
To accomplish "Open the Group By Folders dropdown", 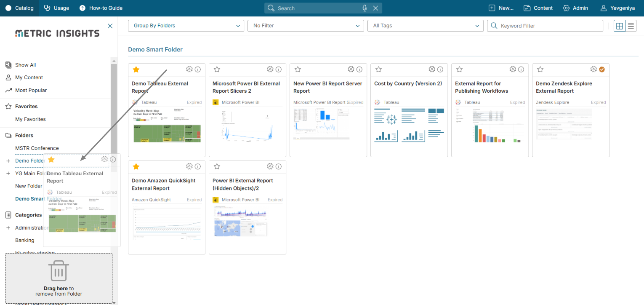I will click(x=186, y=26).
